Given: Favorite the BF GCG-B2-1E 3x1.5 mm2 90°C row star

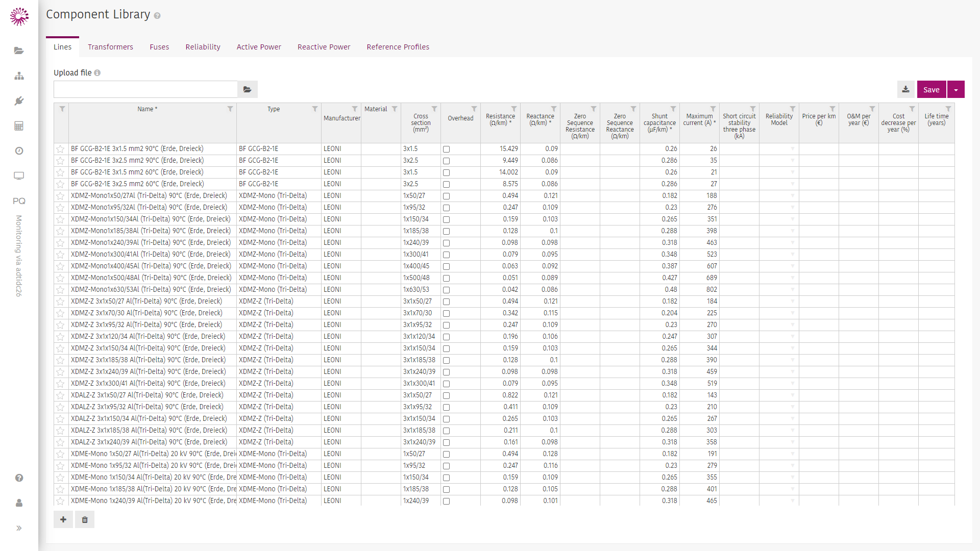Looking at the screenshot, I should [60, 149].
